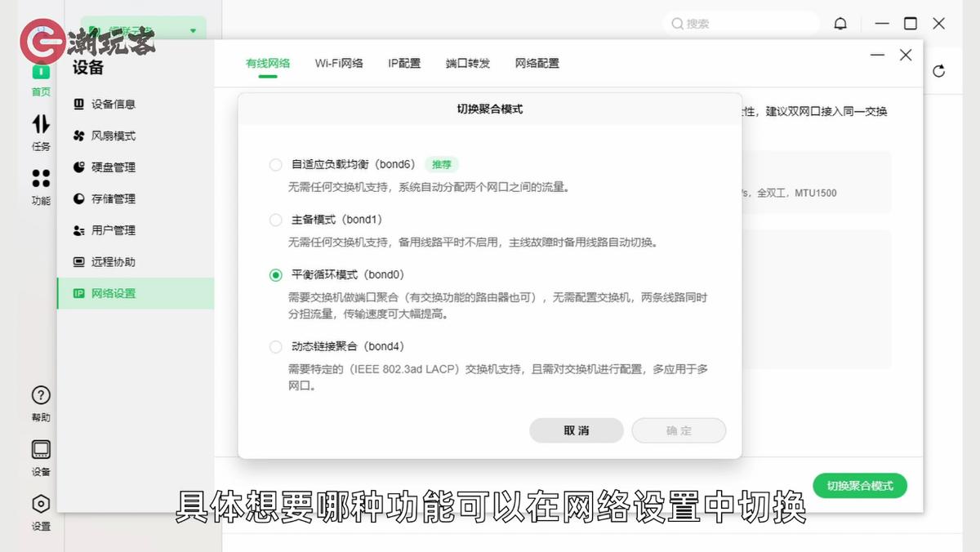
Task: Open 设备信息 (Device Info) in the sidebar
Action: 115,104
